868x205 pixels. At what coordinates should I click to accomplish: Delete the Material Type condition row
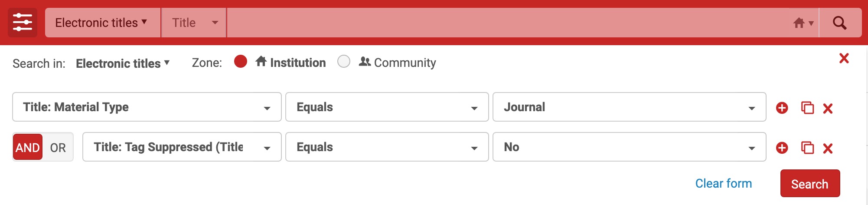[x=828, y=108]
